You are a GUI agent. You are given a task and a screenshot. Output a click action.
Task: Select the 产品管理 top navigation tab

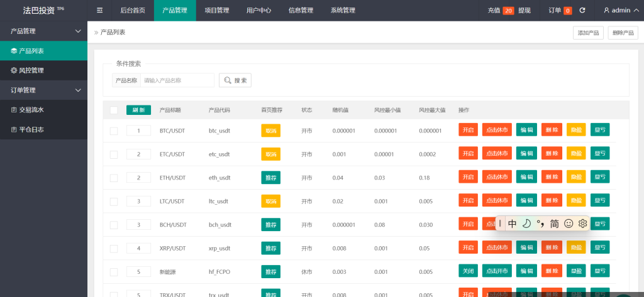[x=175, y=10]
